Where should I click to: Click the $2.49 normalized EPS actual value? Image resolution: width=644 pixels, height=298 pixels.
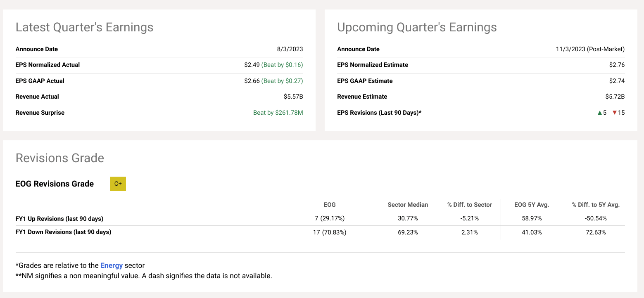pyautogui.click(x=252, y=65)
